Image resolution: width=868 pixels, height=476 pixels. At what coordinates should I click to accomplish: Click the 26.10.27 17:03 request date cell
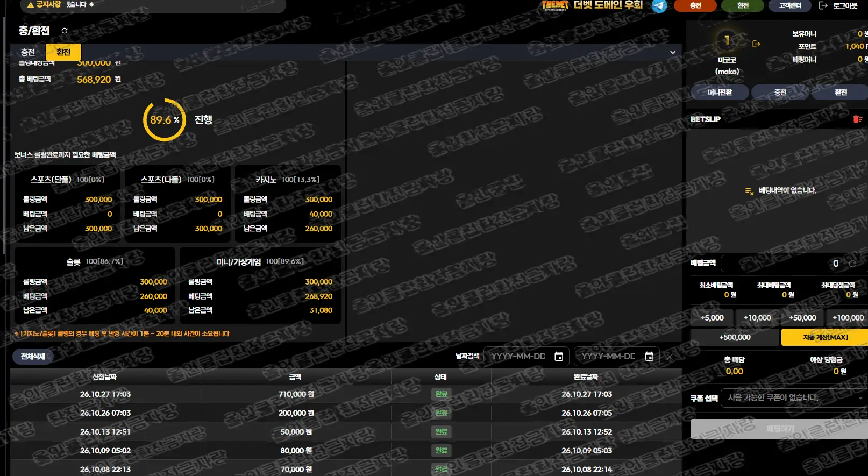(105, 394)
